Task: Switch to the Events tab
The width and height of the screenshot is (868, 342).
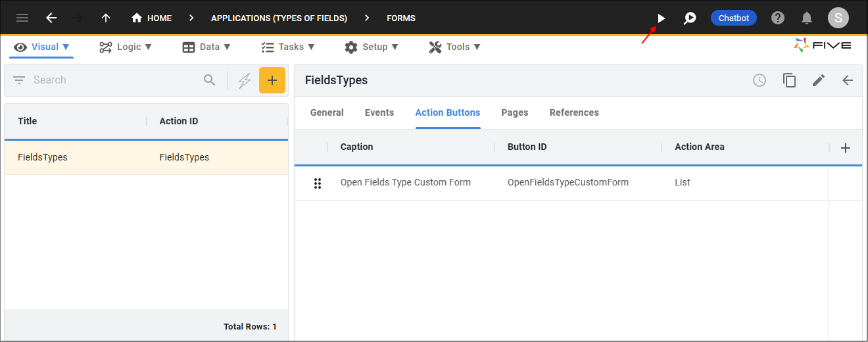Action: pos(379,112)
